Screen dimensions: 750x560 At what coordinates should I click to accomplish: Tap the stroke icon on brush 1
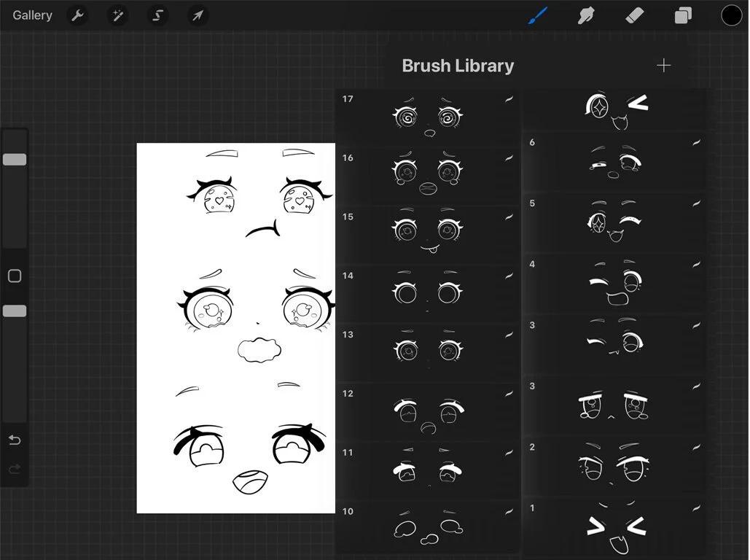(697, 507)
